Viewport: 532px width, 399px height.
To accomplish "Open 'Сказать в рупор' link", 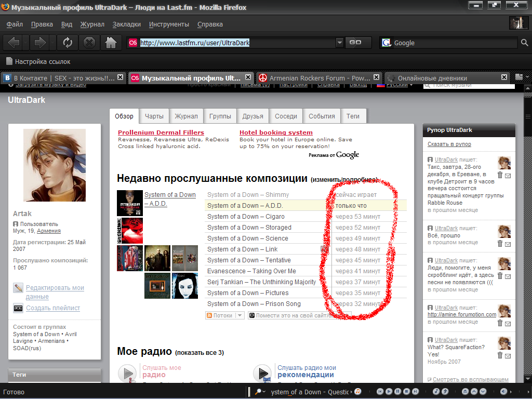I will point(449,144).
